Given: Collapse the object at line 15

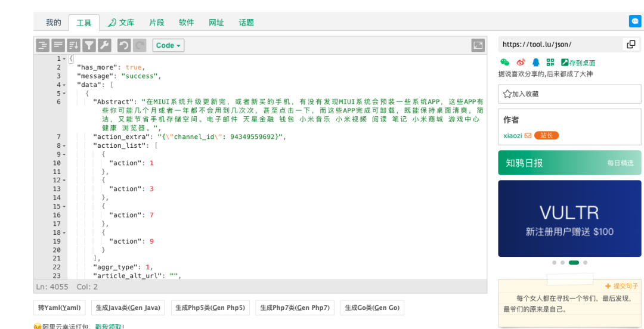Looking at the screenshot, I should point(64,206).
